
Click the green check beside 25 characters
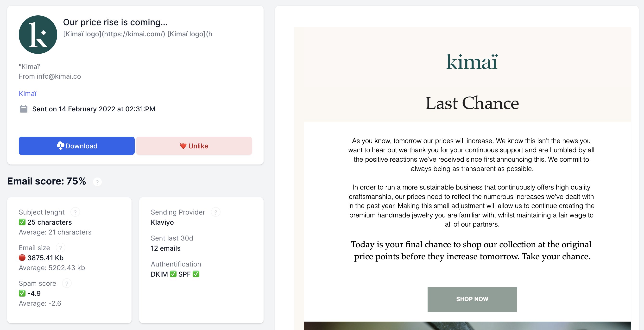tap(22, 222)
